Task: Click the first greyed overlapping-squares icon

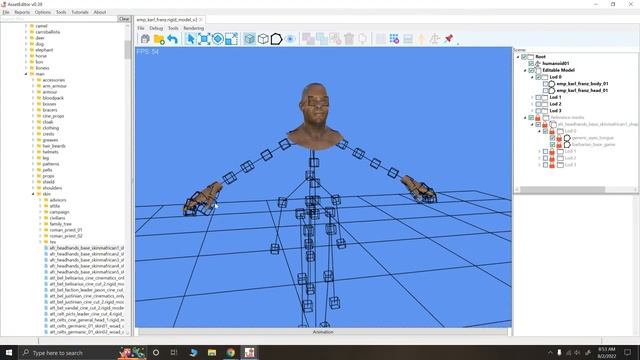Action: point(308,39)
